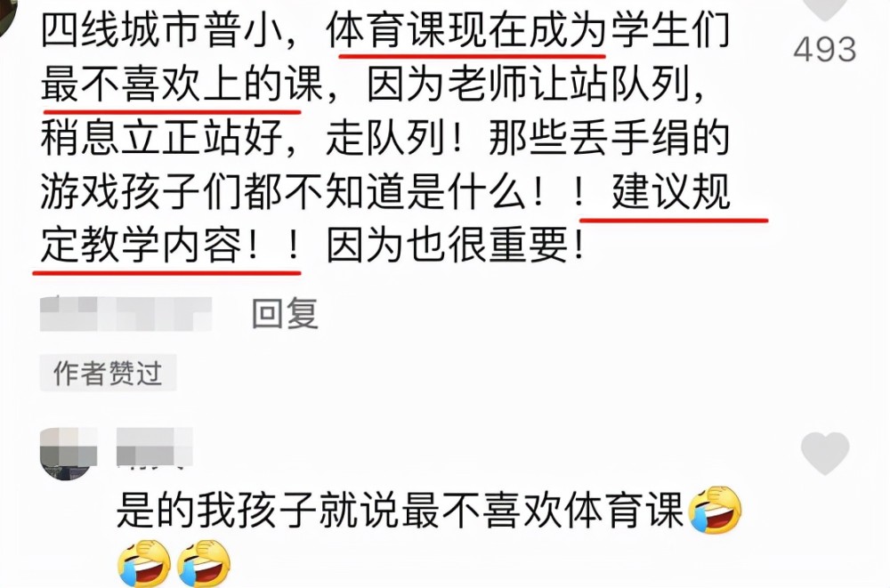Like the reply comment with the heart icon
Viewport: 890px width, 588px height.
(825, 453)
